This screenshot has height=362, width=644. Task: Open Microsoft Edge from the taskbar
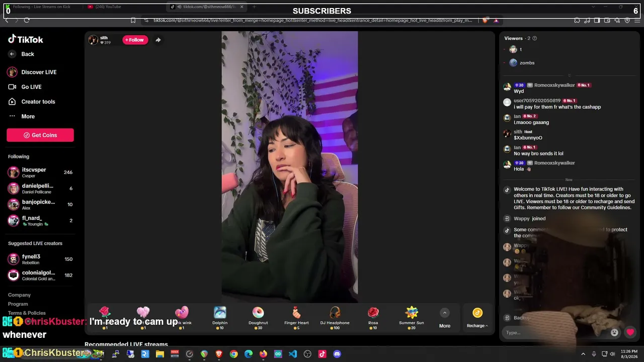[x=249, y=354]
